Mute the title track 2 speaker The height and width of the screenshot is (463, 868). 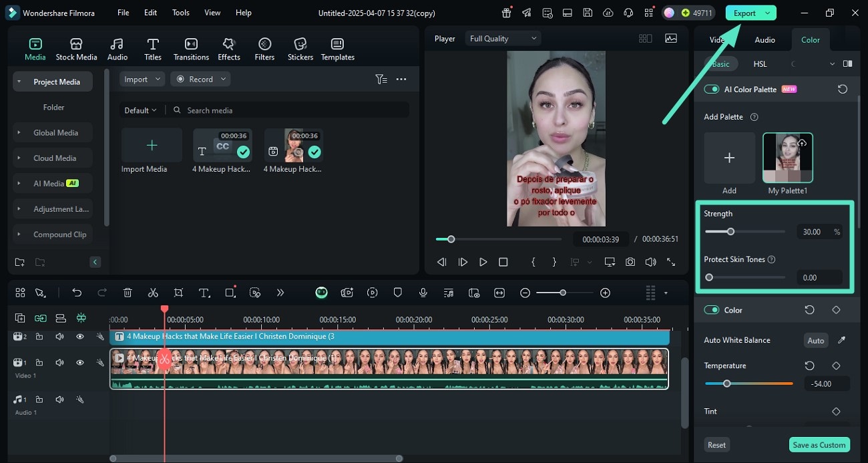tap(59, 337)
